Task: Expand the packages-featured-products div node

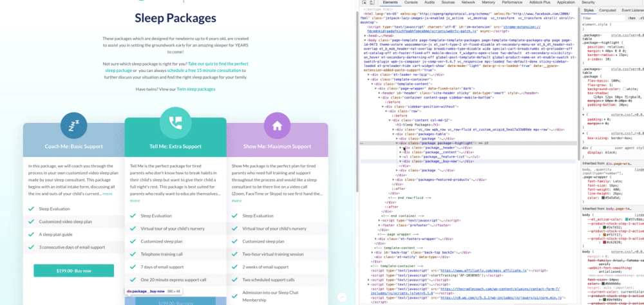Action: click(393, 180)
